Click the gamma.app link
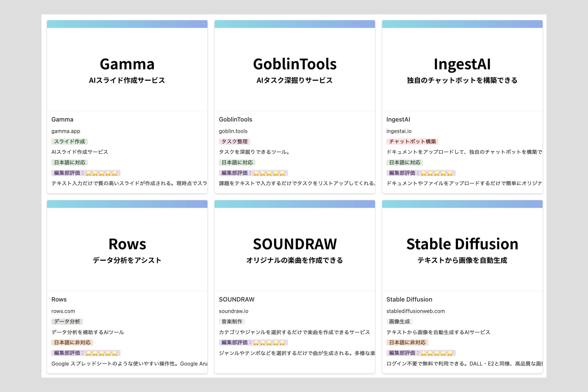 [66, 131]
